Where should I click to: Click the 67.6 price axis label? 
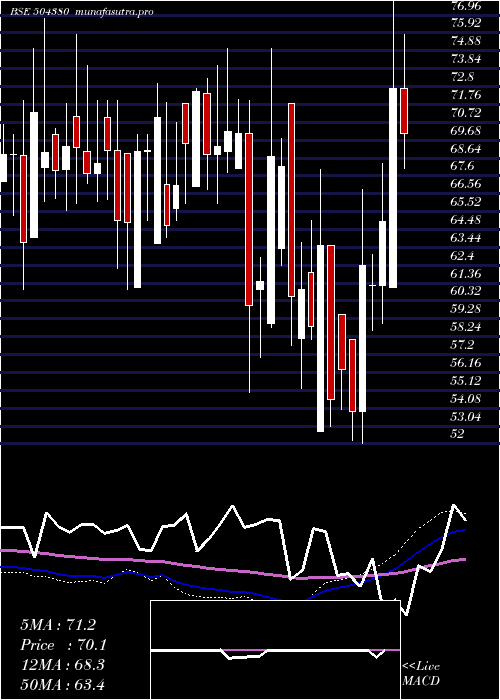(462, 166)
